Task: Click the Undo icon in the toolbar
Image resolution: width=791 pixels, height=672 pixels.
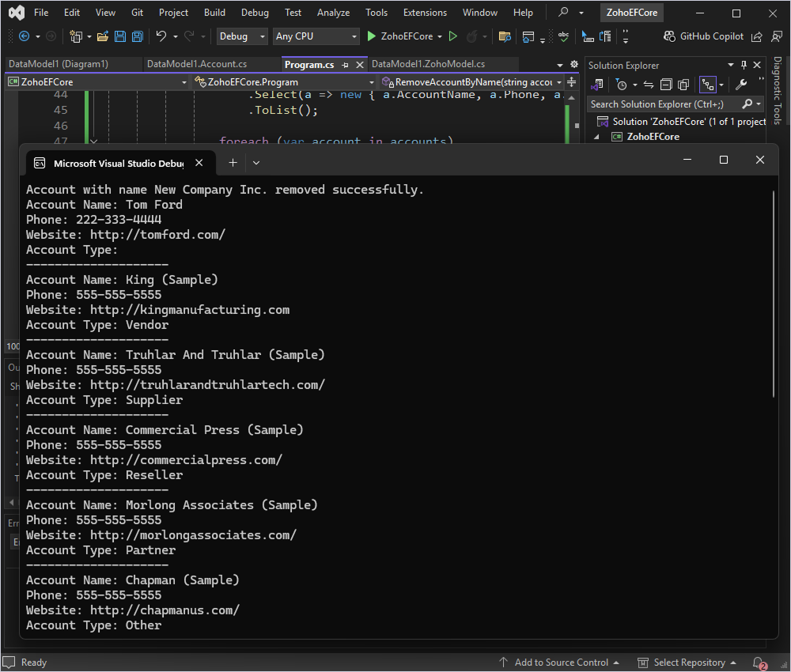Action: (x=161, y=36)
